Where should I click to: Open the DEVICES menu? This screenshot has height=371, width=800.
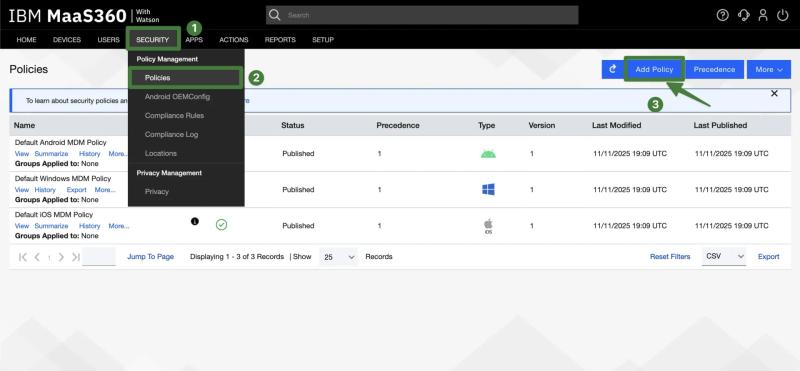click(x=67, y=40)
